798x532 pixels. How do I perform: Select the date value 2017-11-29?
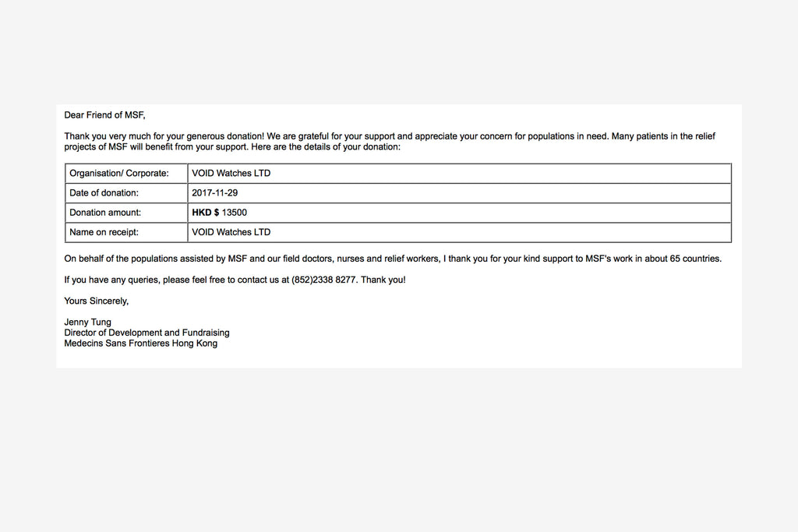[215, 193]
